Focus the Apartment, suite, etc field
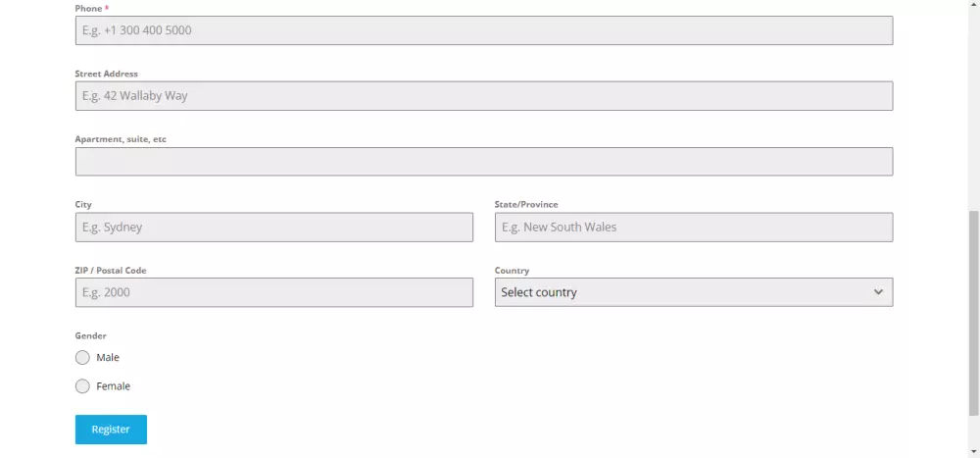This screenshot has height=458, width=980. pos(483,162)
